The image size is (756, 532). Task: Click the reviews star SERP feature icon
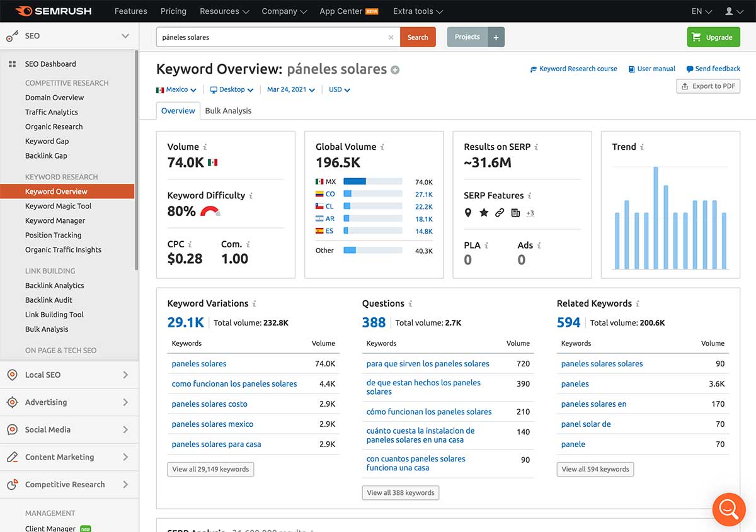pos(484,213)
